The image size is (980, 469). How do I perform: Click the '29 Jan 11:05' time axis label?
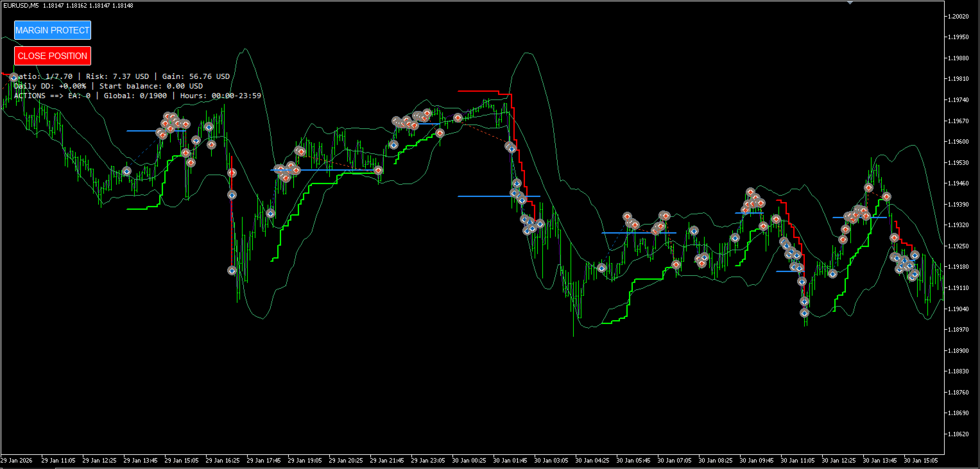click(58, 461)
